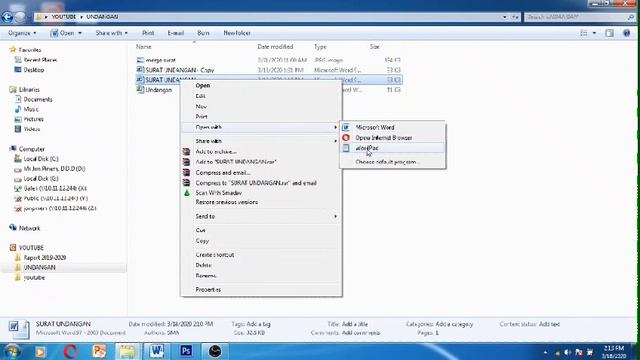Click Open in the context menu

coord(261,85)
